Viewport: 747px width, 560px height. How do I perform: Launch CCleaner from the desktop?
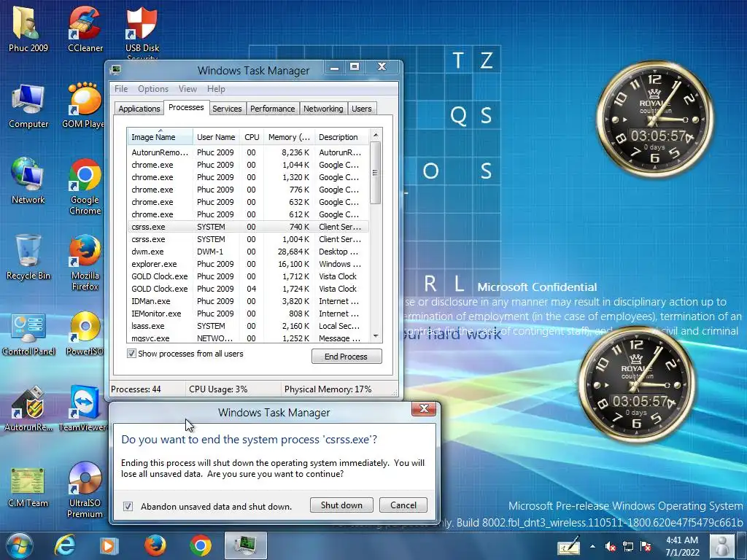coord(85,28)
